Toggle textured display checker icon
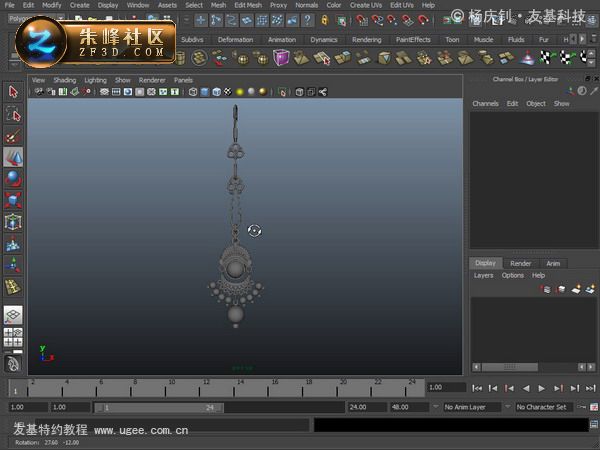The width and height of the screenshot is (600, 450). [228, 92]
